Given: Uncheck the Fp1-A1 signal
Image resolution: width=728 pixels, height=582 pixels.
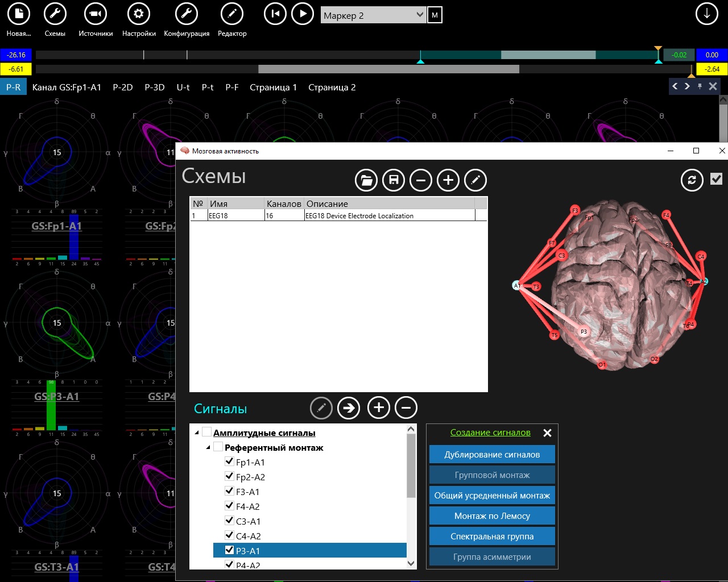Looking at the screenshot, I should (x=230, y=462).
